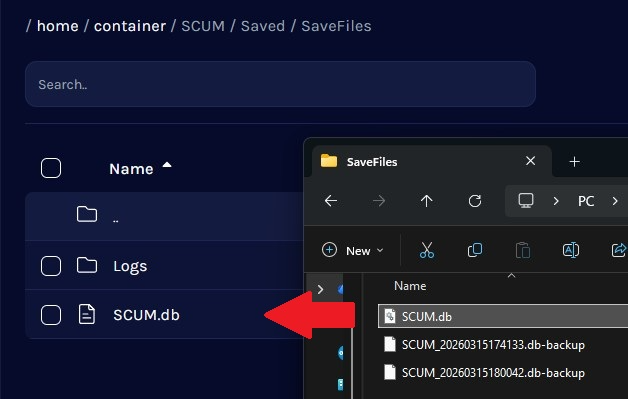Open a new Explorer tab with plus
Screen dimensions: 628x399
click(574, 161)
